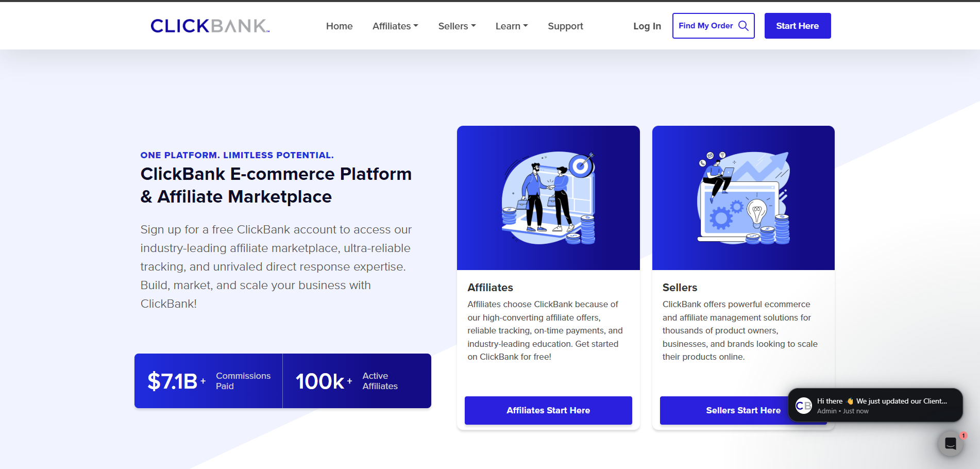Open the chat launcher bubble icon

click(x=951, y=443)
